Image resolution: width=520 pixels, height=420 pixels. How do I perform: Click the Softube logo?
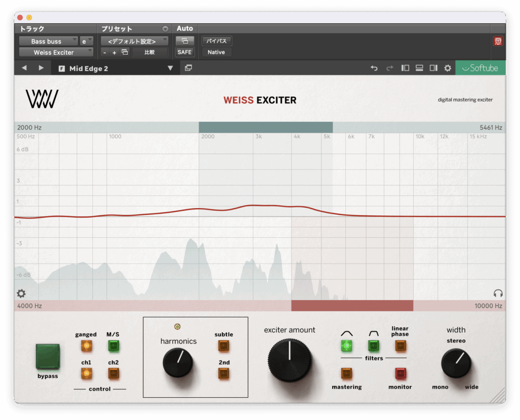pos(480,68)
